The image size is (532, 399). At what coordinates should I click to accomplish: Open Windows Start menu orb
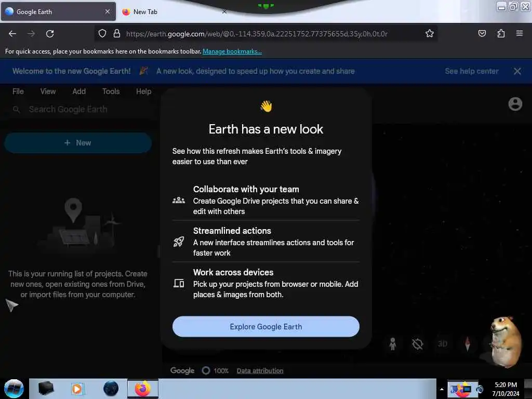[x=14, y=389]
